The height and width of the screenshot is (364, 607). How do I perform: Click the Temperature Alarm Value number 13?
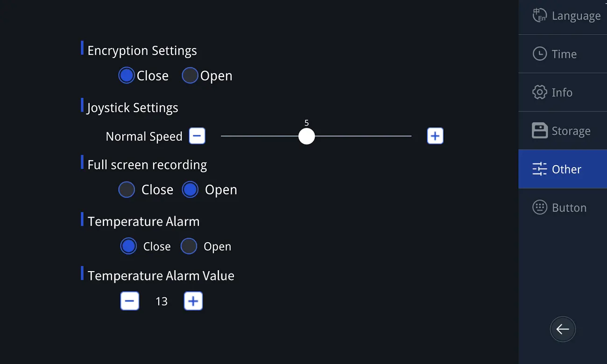pyautogui.click(x=162, y=301)
